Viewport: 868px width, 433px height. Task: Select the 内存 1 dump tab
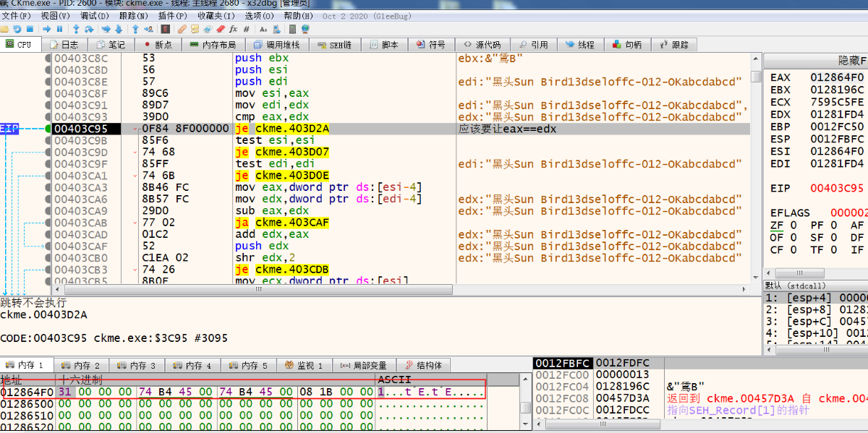tap(26, 365)
